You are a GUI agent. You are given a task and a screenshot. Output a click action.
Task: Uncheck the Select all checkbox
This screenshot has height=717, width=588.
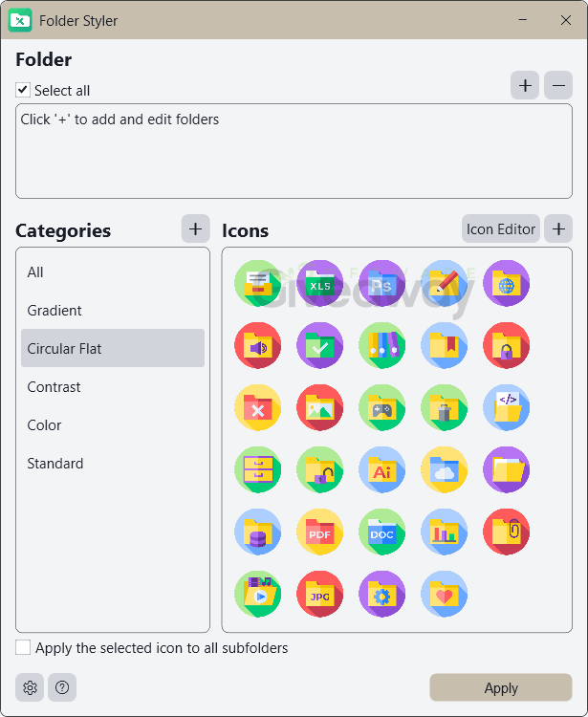point(23,90)
